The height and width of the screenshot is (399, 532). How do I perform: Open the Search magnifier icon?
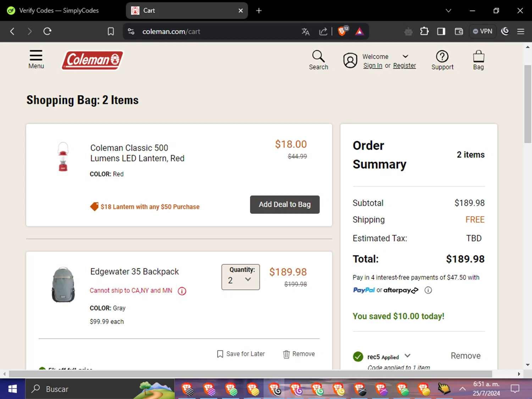pos(318,60)
